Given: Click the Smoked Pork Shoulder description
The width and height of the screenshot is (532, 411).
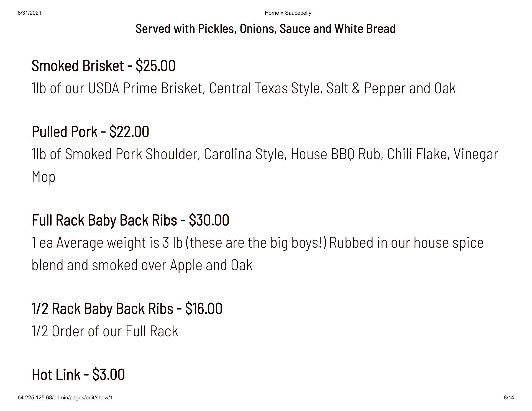Looking at the screenshot, I should click(265, 154).
